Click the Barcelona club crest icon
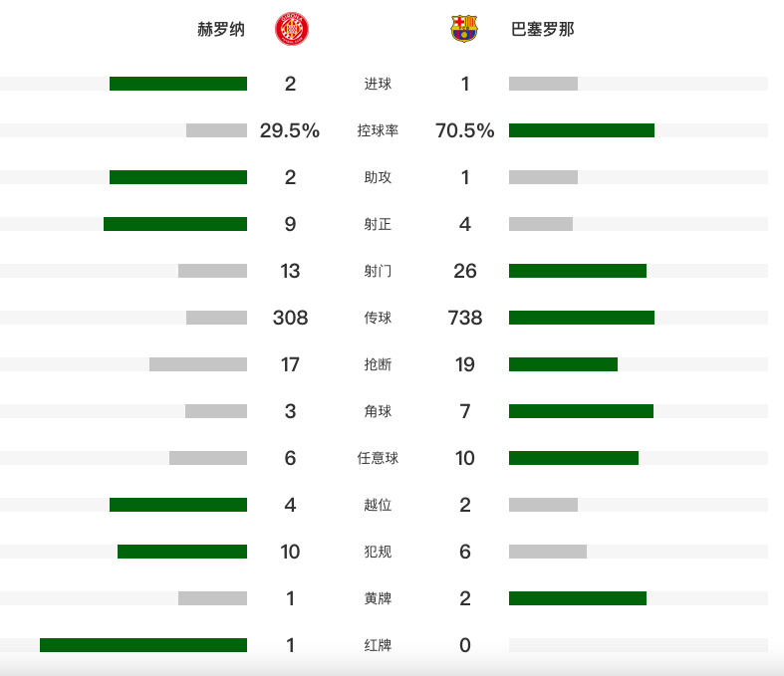Image resolution: width=784 pixels, height=676 pixels. click(x=464, y=30)
